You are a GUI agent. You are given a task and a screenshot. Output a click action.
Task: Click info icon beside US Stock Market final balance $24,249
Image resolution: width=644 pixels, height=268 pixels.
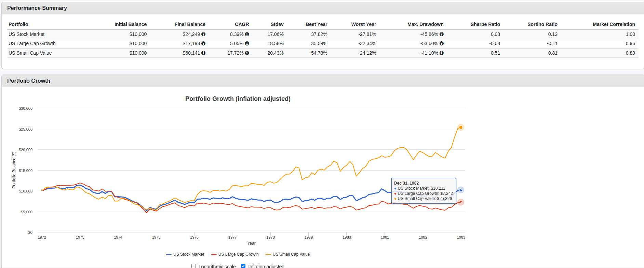point(203,34)
